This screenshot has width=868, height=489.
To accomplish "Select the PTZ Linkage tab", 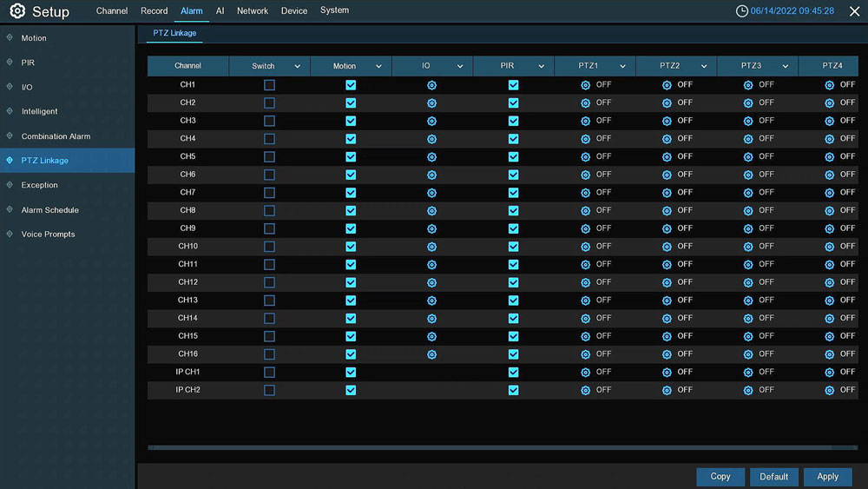I will 174,33.
